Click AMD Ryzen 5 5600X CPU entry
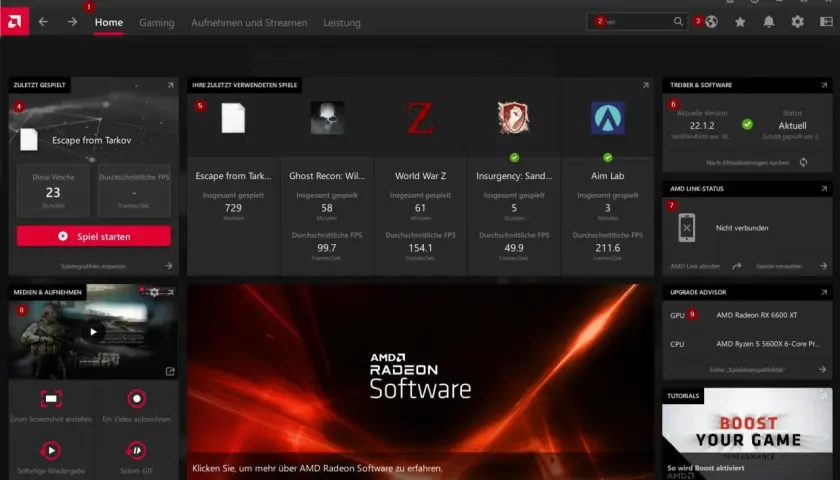Screen dimensions: 840x480 tap(768, 344)
